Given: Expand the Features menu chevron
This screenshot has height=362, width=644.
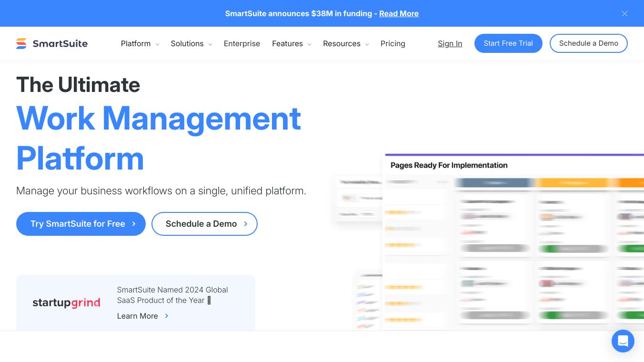Looking at the screenshot, I should pos(309,44).
